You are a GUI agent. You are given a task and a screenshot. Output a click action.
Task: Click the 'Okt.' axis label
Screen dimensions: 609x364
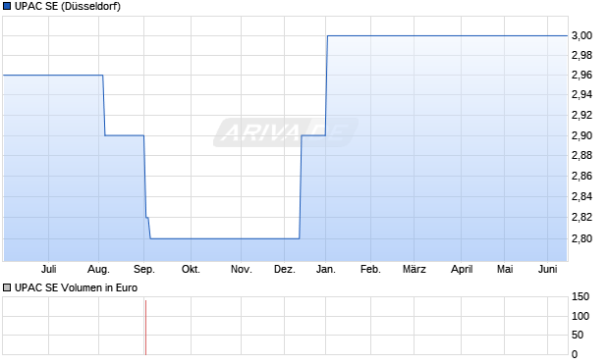(191, 269)
